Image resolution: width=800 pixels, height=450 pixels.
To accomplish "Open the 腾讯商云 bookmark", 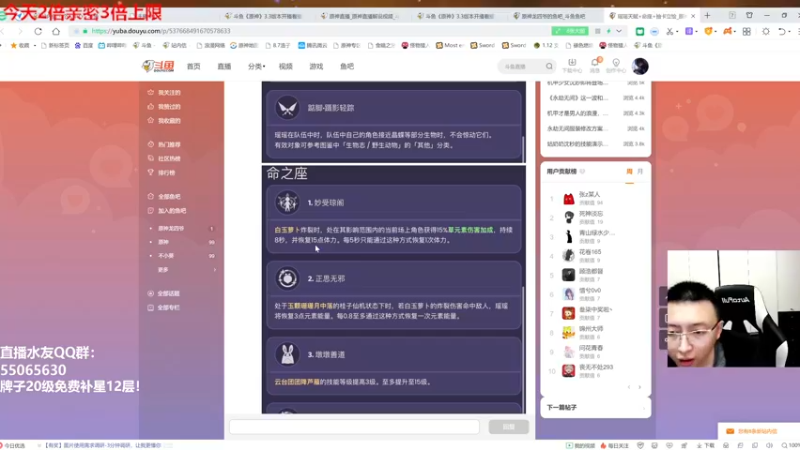I will 312,45.
